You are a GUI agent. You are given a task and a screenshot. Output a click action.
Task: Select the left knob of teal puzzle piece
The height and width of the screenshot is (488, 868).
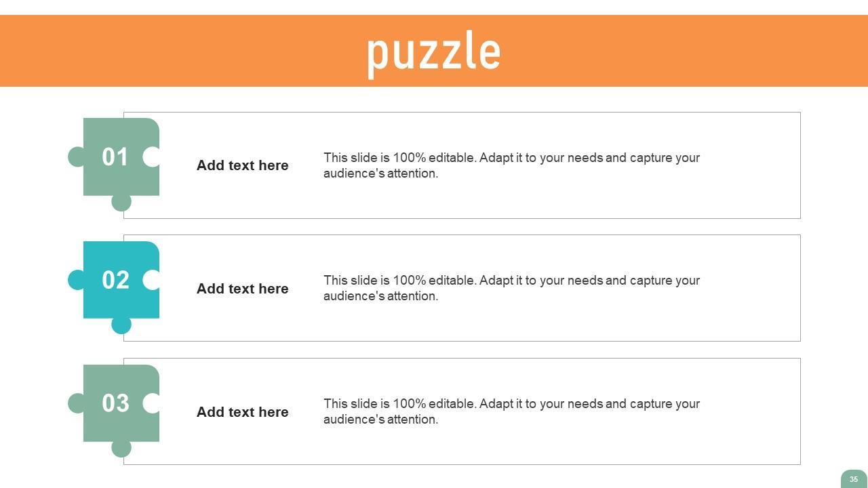tap(75, 279)
